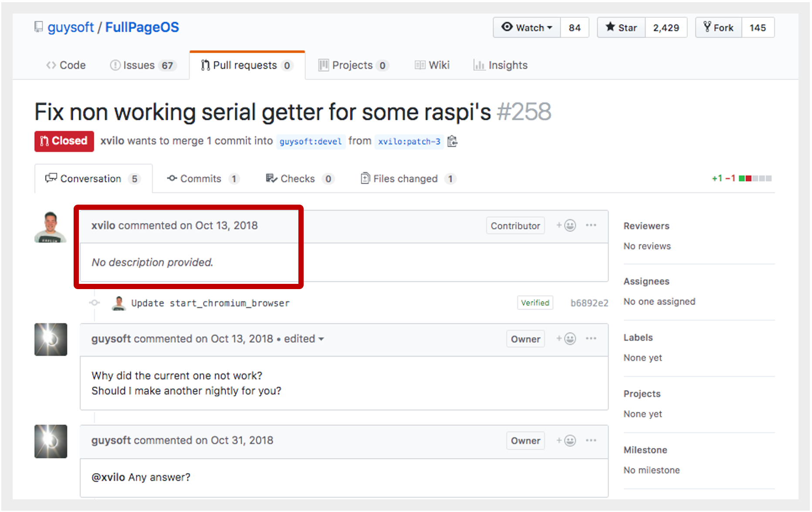
Task: Add reaction to guysoft's Oct 13 comment
Action: coord(566,339)
